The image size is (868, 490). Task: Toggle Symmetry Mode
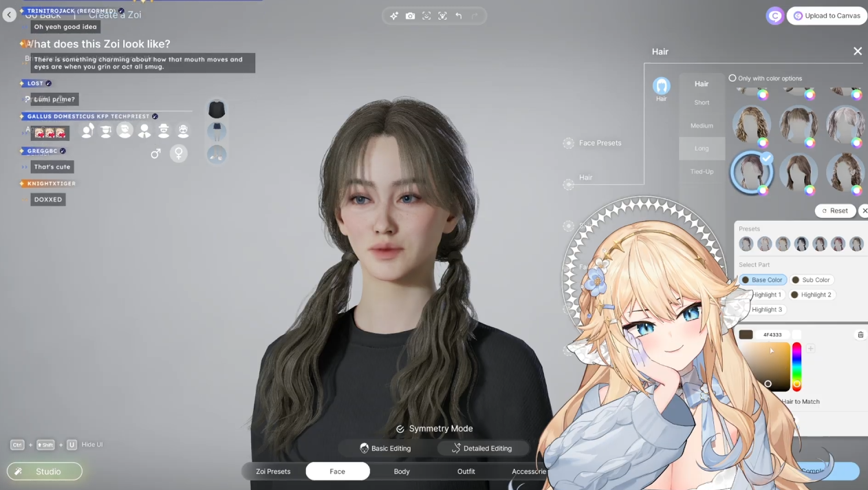(435, 429)
